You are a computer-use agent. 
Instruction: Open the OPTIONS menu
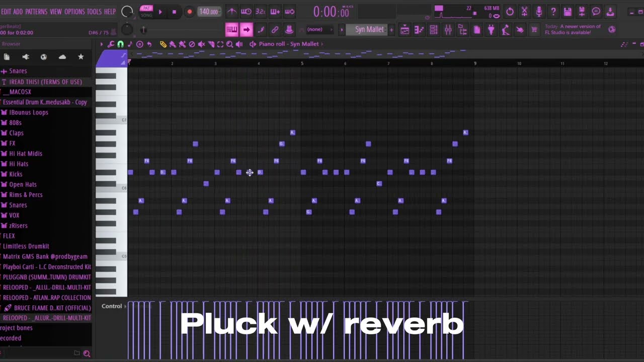pyautogui.click(x=74, y=12)
